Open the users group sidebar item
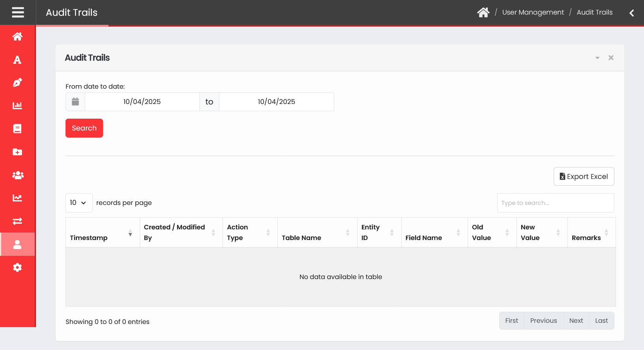This screenshot has width=644, height=350. coord(17,175)
